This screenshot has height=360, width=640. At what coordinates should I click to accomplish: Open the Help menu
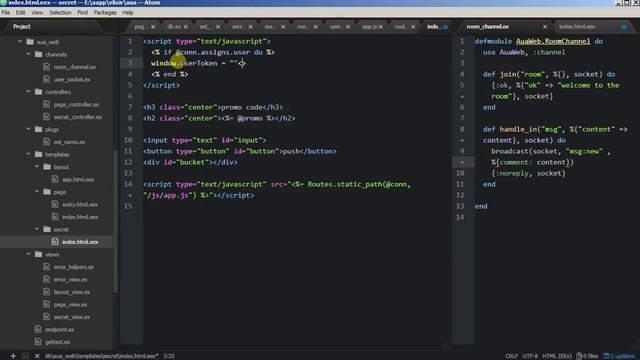tap(128, 13)
